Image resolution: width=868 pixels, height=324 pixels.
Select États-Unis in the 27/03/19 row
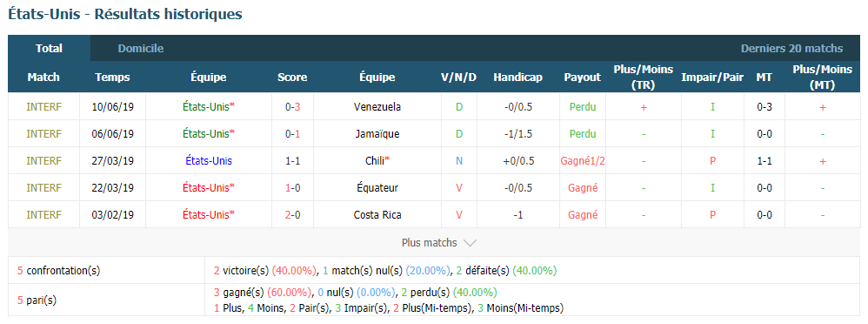coord(209,161)
